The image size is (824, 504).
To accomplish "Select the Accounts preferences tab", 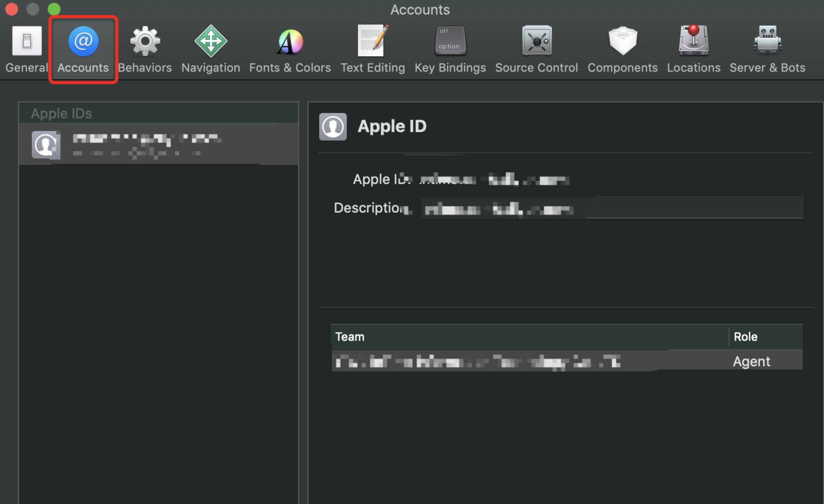I will tap(83, 49).
